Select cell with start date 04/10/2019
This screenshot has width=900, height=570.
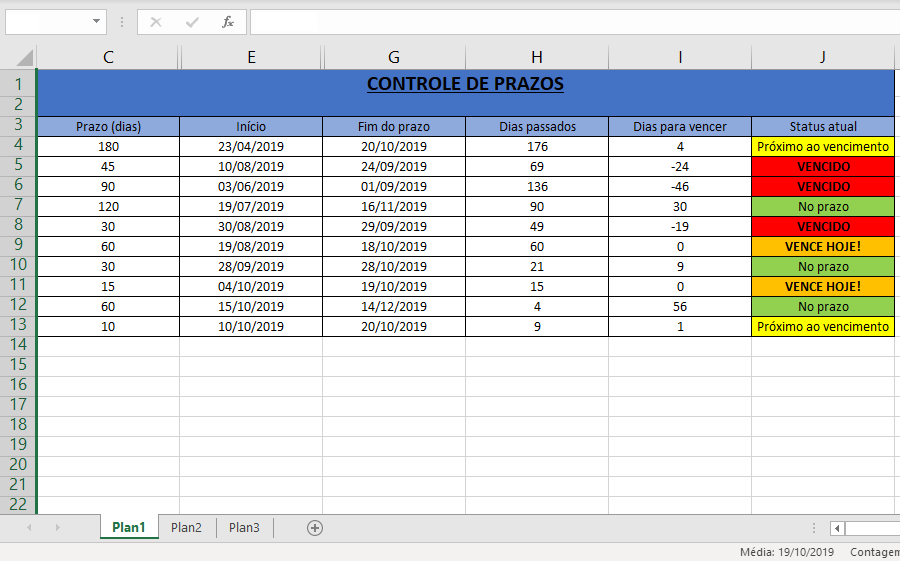(251, 286)
